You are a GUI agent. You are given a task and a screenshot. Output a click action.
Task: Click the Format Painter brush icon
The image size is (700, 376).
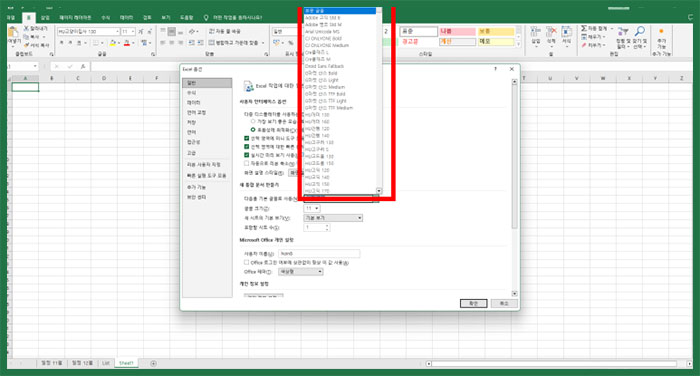pos(26,45)
